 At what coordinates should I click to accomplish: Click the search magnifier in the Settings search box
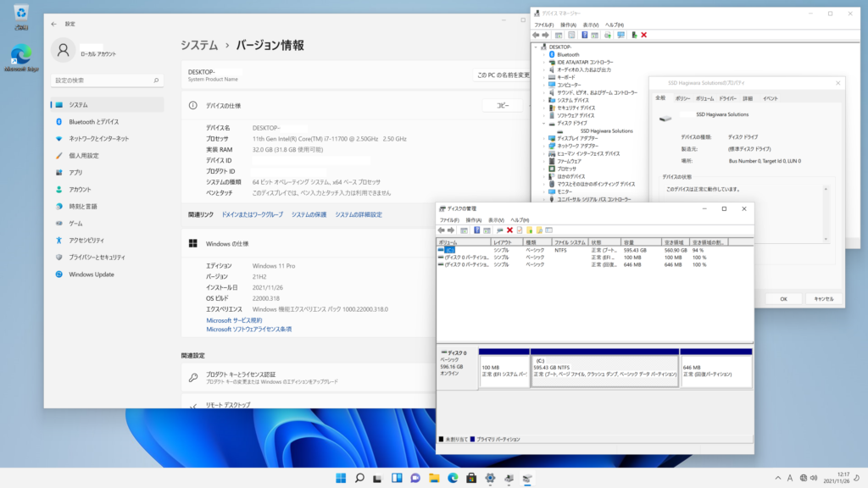[x=156, y=80]
